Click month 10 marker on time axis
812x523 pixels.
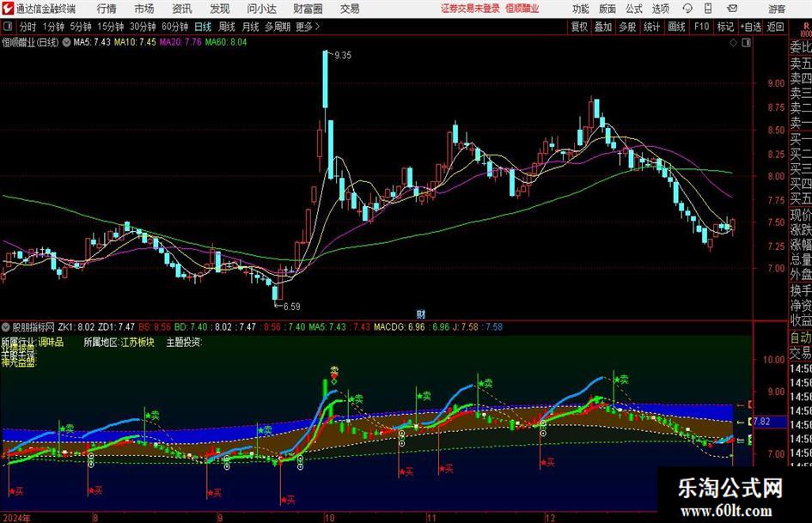click(x=329, y=518)
